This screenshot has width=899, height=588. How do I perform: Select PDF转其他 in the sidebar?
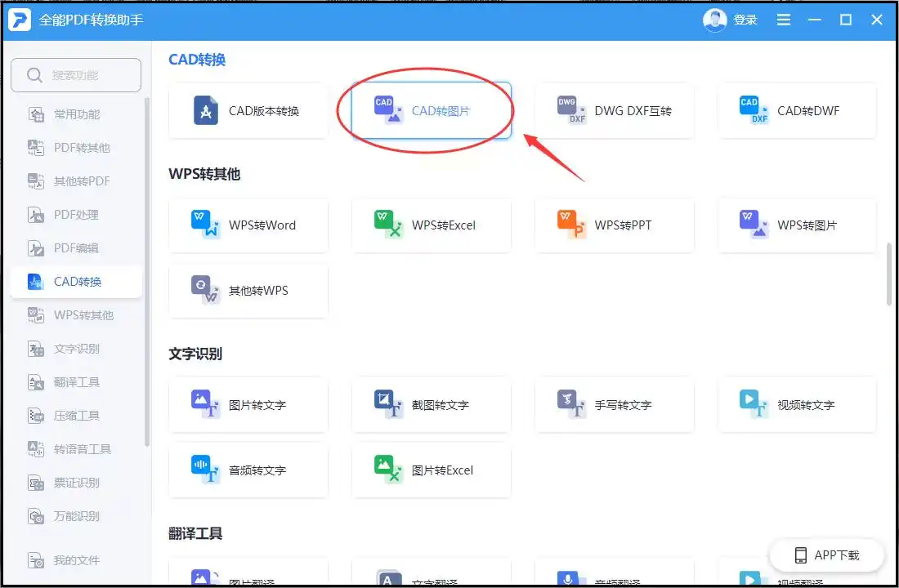pos(76,148)
